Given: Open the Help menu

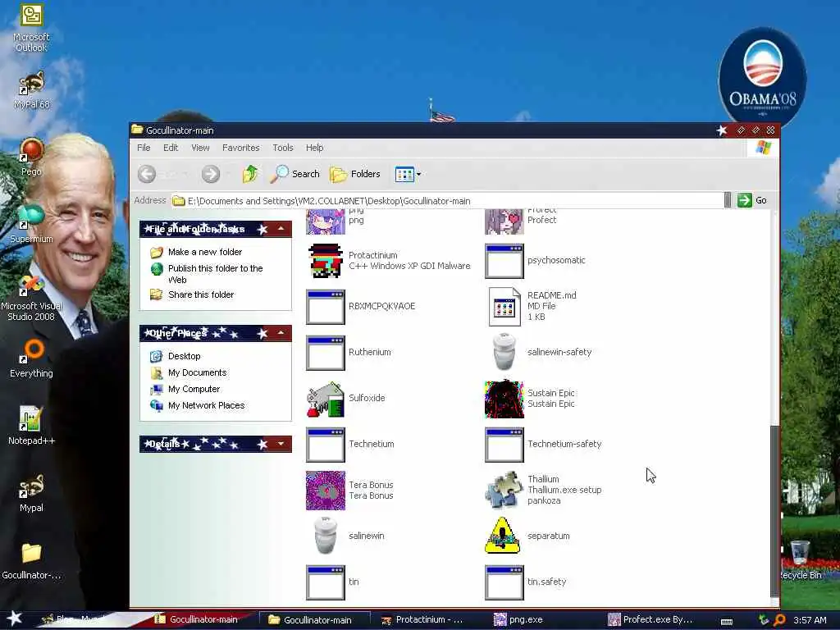Looking at the screenshot, I should point(314,148).
